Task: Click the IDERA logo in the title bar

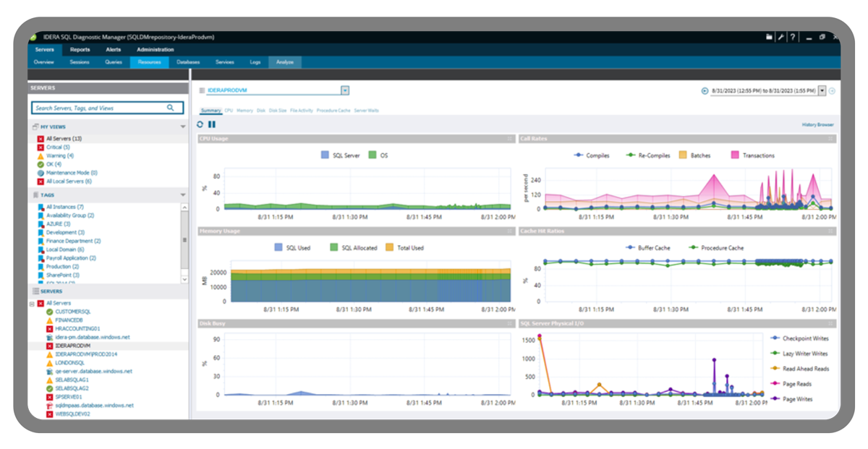Action: (33, 37)
